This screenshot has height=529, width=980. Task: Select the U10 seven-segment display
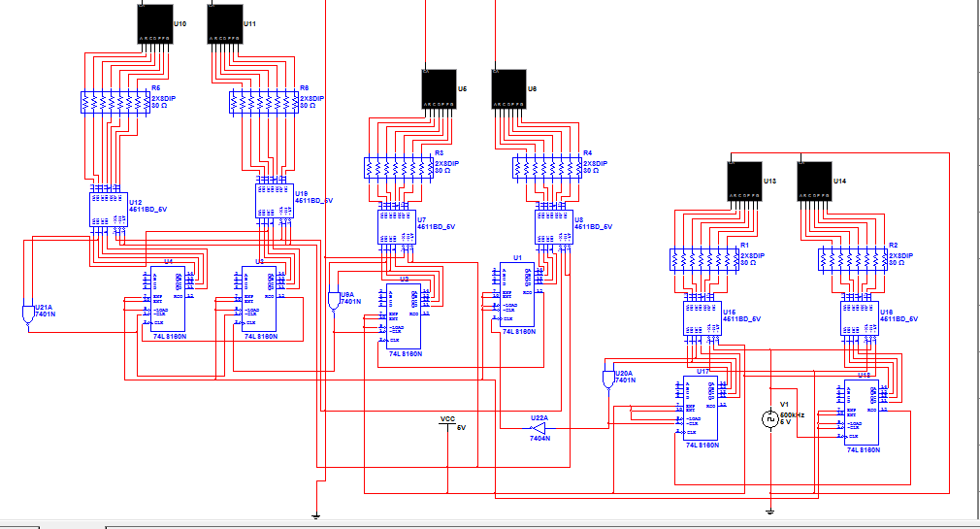coord(155,23)
